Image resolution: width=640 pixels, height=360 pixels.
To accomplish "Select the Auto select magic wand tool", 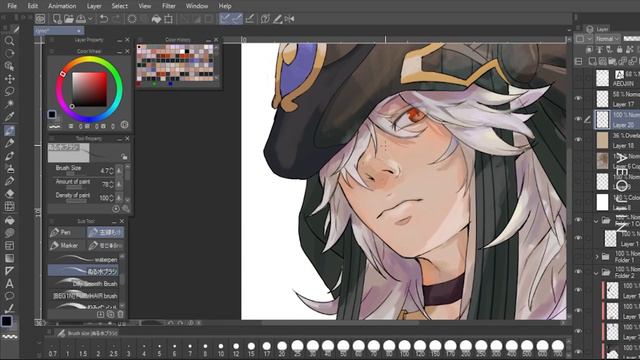I will tap(9, 104).
